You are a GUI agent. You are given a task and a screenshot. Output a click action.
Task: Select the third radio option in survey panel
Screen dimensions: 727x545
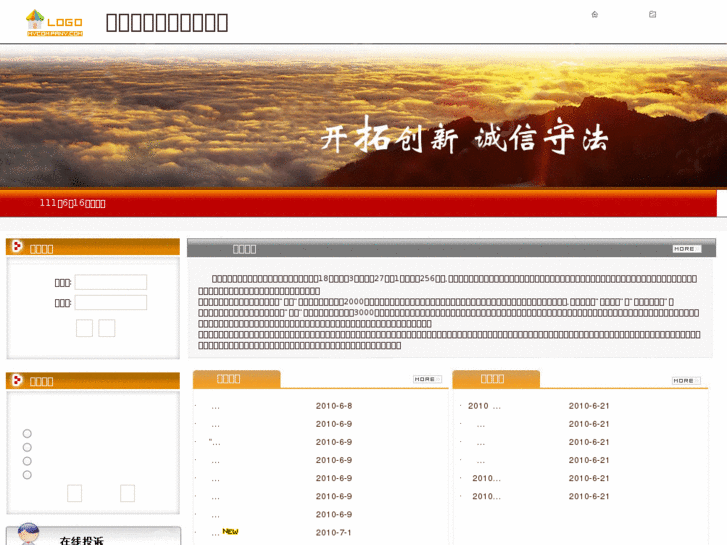pyautogui.click(x=27, y=461)
